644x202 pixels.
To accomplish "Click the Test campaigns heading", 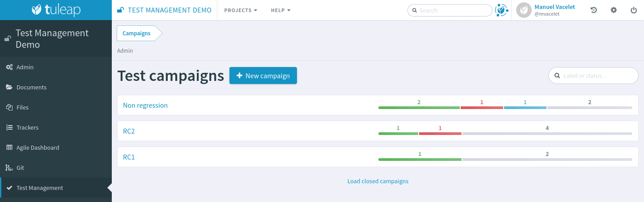I will tap(170, 76).
